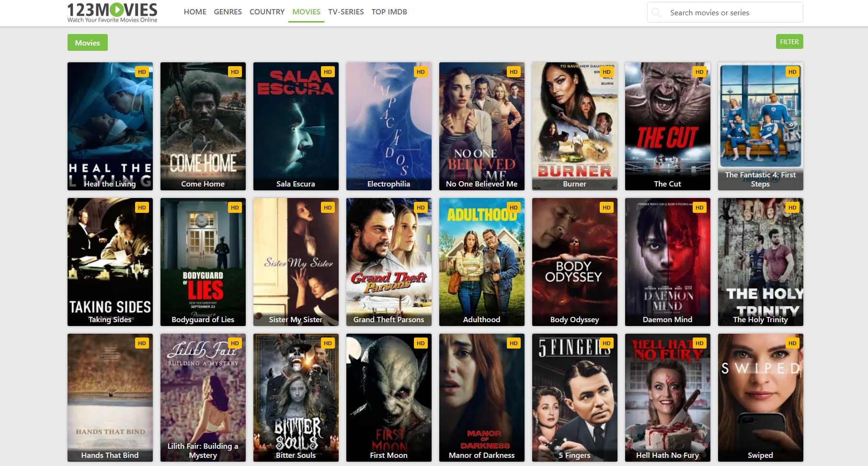Viewport: 868px width, 466px height.
Task: Click the HD badge on First Moon
Action: pos(421,343)
